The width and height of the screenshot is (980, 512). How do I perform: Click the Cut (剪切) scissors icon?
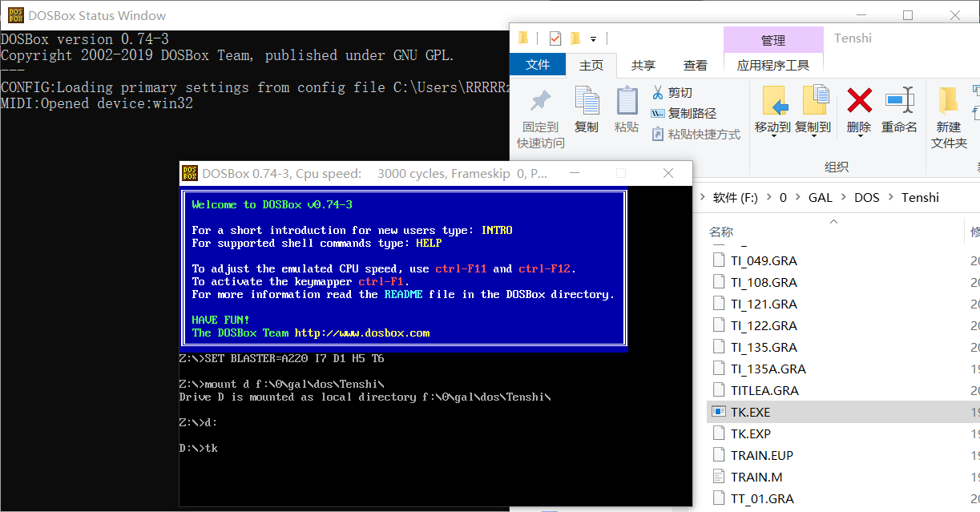point(658,93)
